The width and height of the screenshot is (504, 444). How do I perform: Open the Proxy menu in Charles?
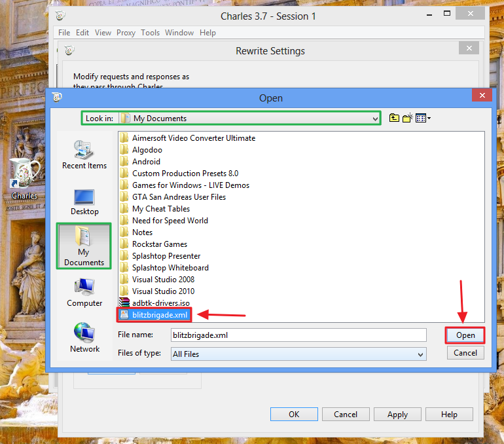pos(126,33)
